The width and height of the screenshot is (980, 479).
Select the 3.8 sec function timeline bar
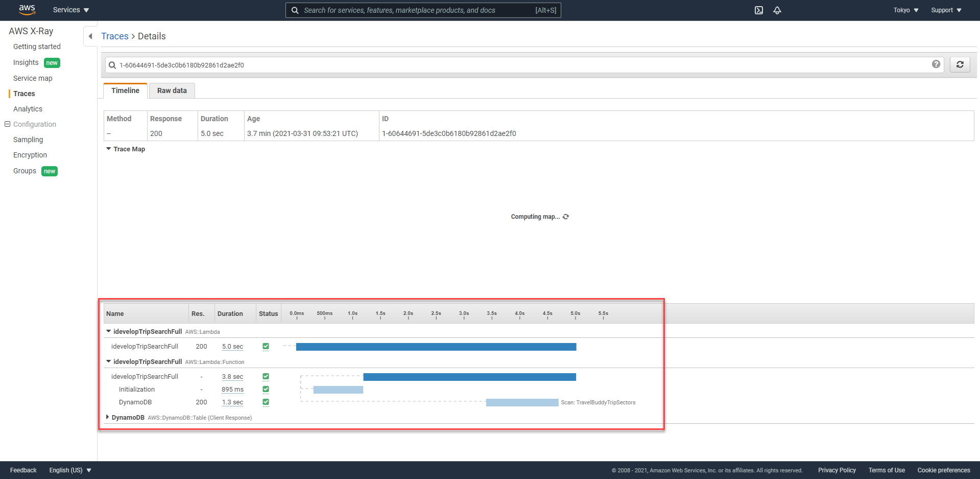[469, 377]
